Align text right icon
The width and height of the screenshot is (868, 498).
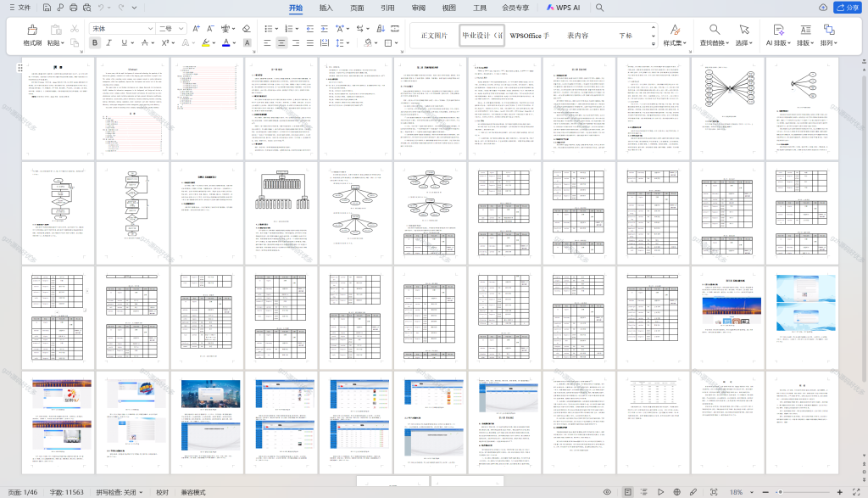[x=296, y=42]
